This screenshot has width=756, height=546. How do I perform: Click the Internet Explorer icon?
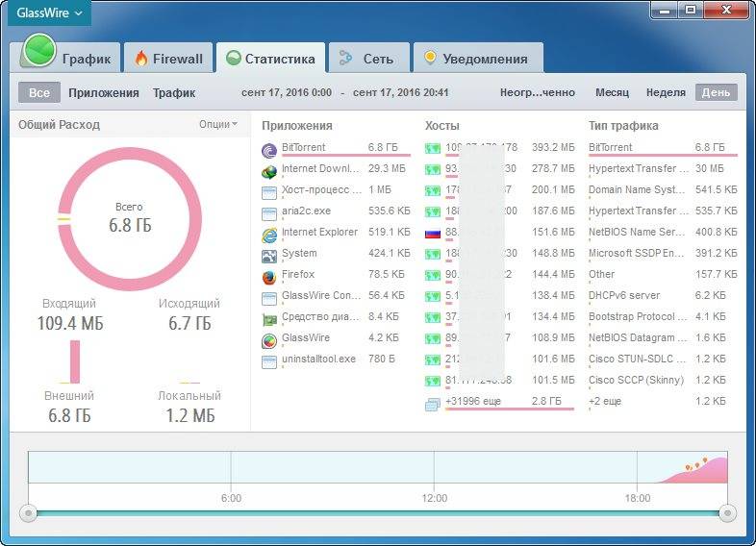[269, 236]
